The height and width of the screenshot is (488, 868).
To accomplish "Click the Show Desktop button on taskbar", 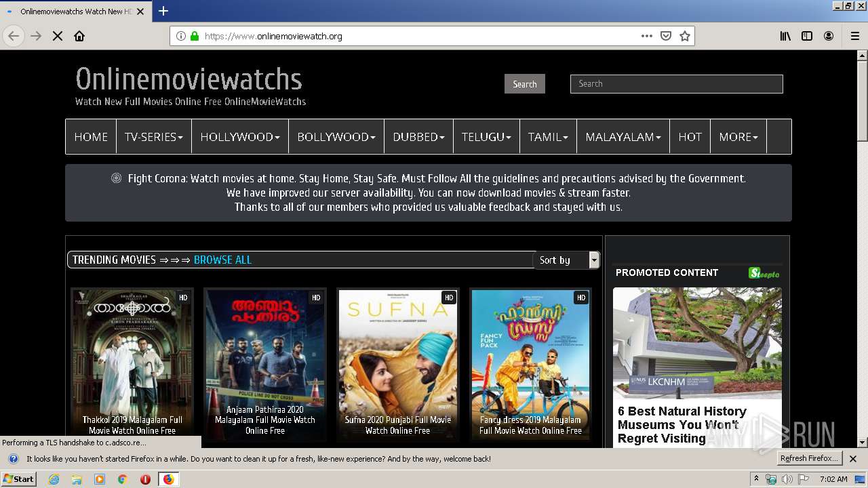I will tap(861, 479).
